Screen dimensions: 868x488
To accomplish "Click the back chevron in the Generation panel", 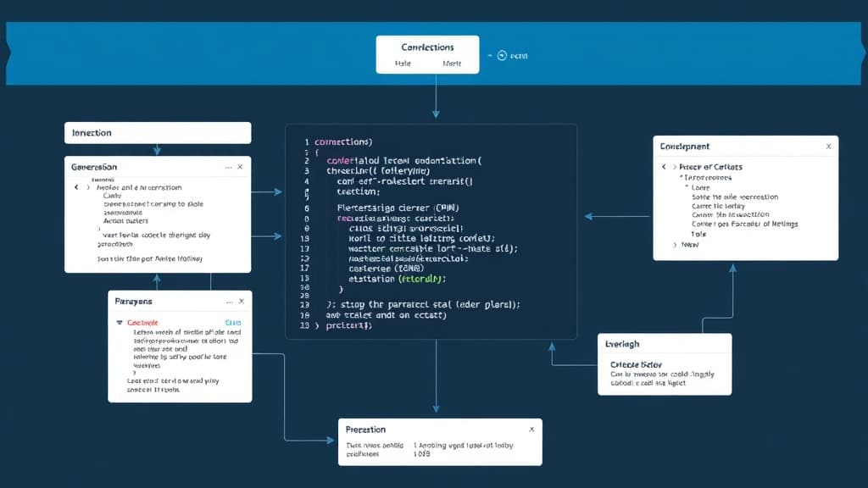I will coord(75,187).
